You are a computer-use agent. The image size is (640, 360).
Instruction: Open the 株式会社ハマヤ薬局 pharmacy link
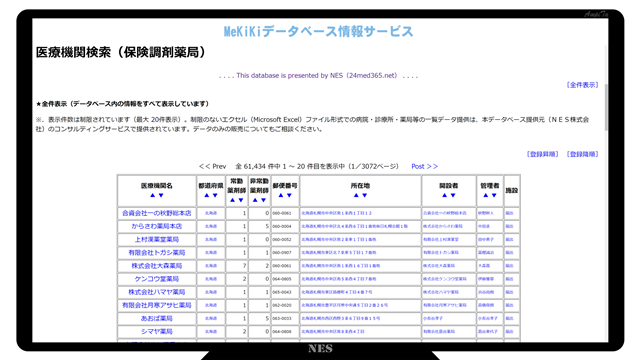coord(157,292)
